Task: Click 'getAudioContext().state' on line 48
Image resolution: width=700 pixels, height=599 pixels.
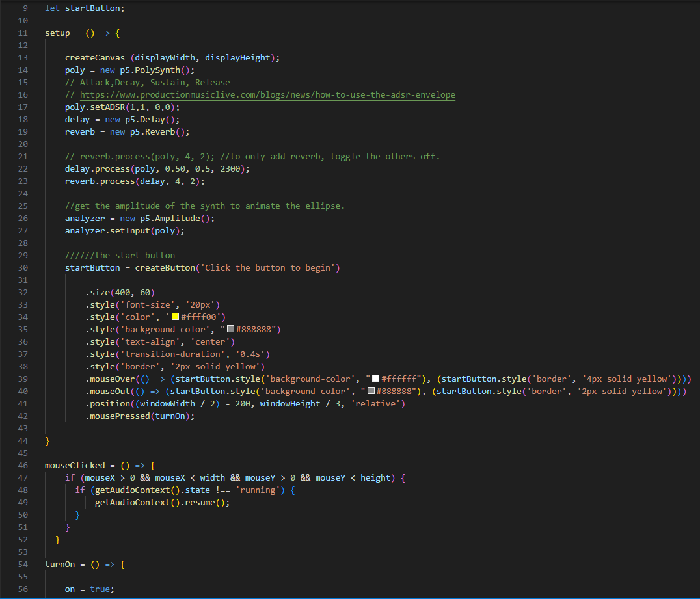Action: [152, 490]
